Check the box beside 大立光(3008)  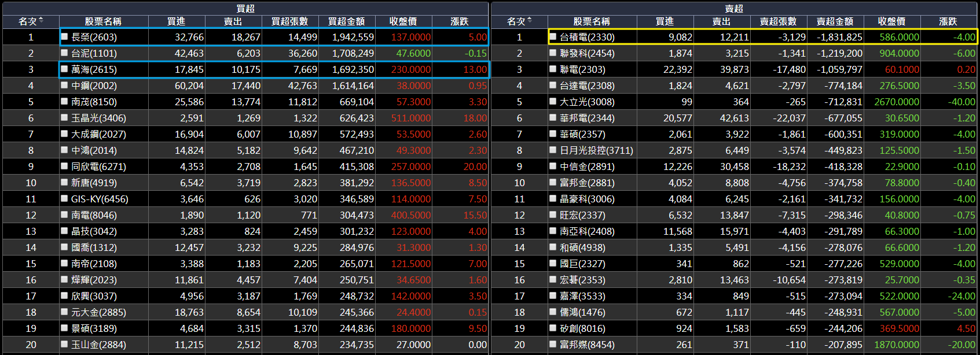click(x=553, y=101)
